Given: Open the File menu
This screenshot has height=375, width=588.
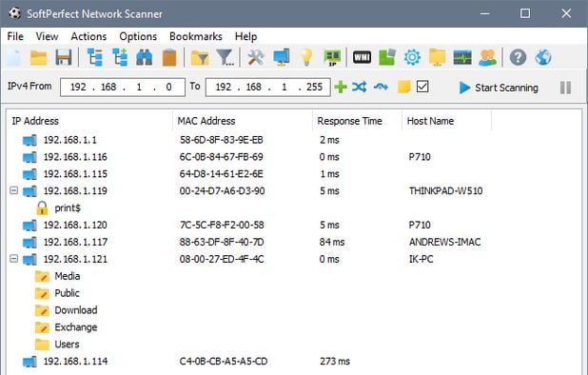Looking at the screenshot, I should (15, 36).
